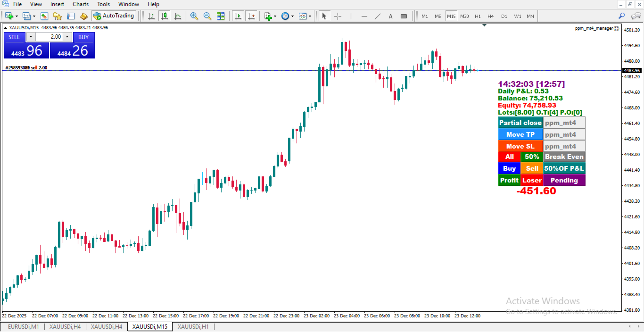Set timeframe to W1
This screenshot has width=644, height=332.
click(517, 16)
